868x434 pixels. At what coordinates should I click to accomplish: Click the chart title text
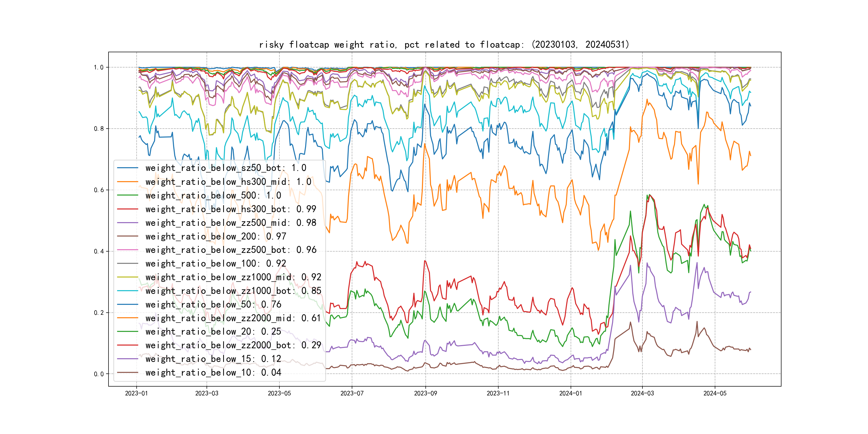[x=444, y=44]
